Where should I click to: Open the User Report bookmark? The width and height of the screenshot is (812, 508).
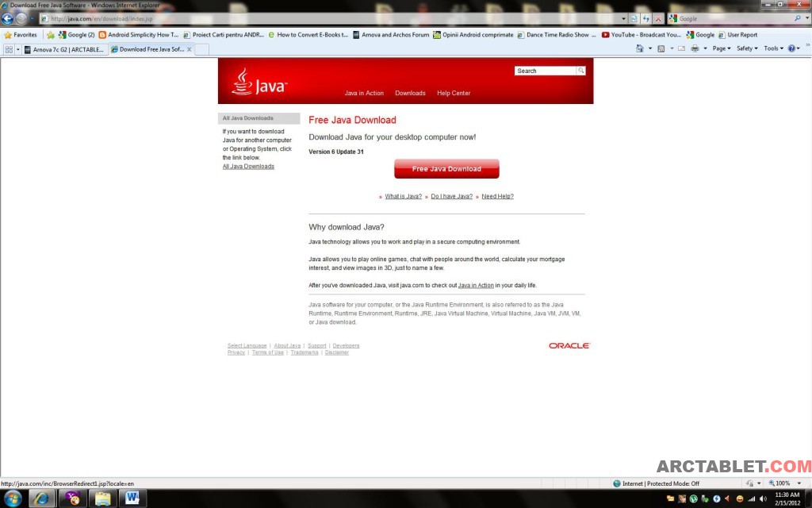(737, 35)
